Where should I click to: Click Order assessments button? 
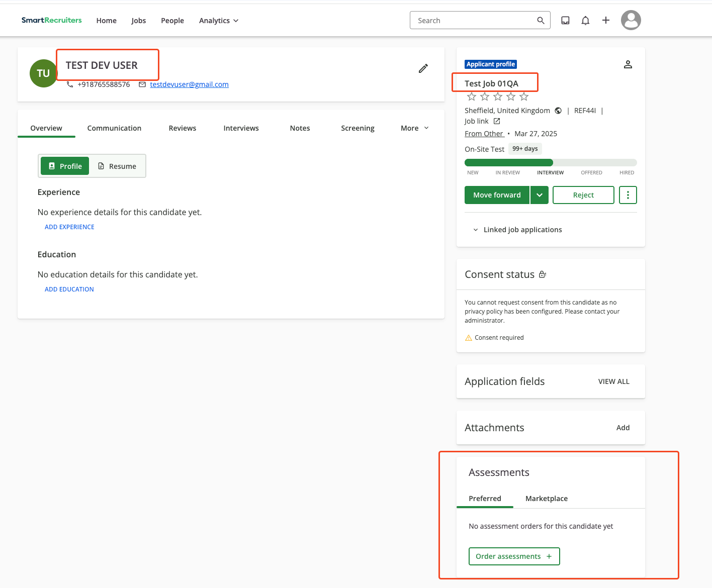coord(514,556)
